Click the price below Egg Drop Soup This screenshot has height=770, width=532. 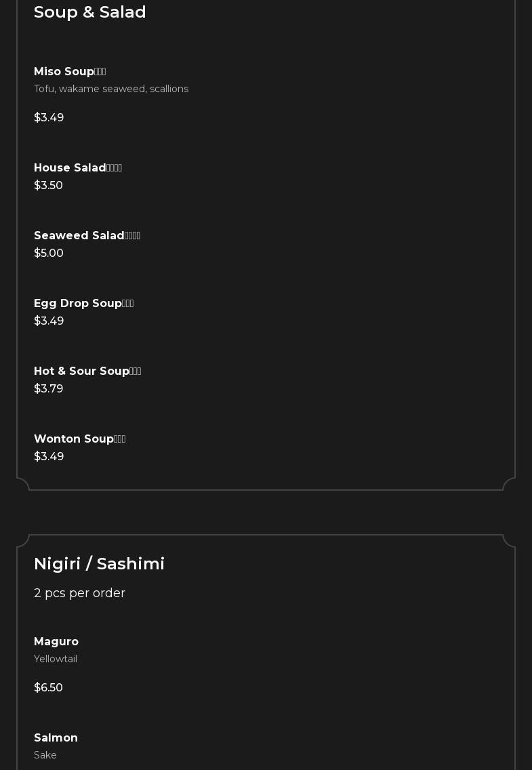[x=49, y=321]
